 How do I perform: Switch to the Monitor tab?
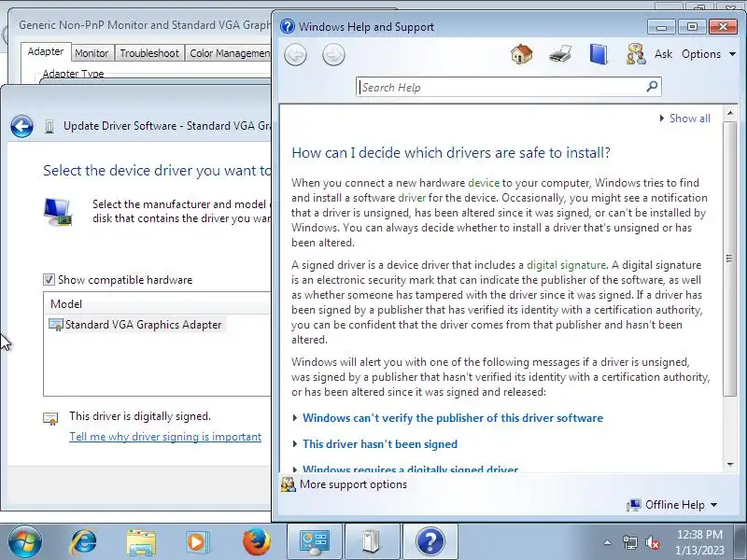[92, 53]
